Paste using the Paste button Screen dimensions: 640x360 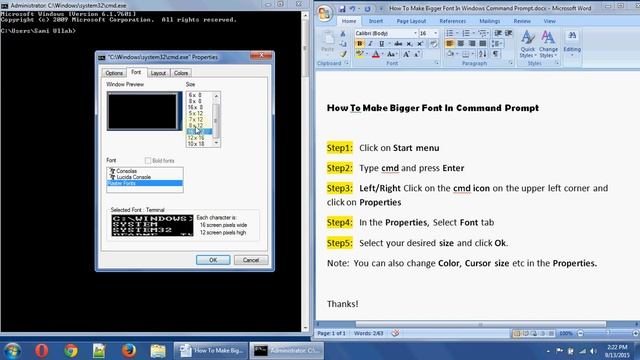click(x=327, y=43)
